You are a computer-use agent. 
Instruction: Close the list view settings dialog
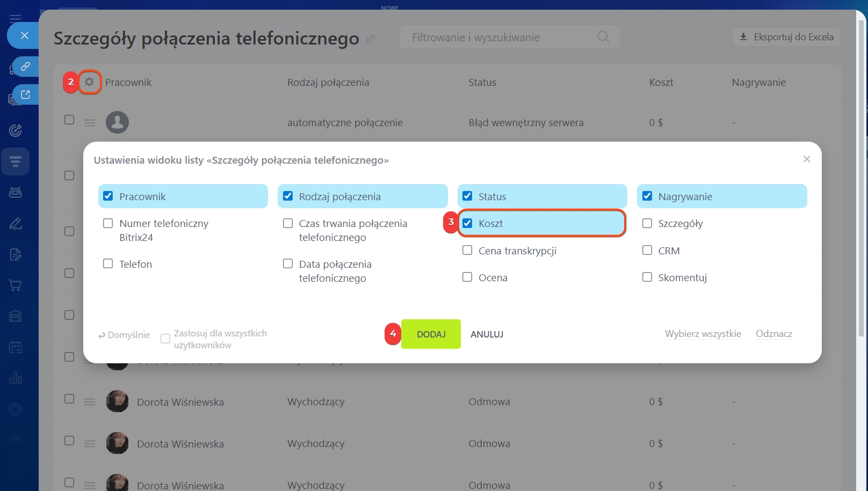806,159
